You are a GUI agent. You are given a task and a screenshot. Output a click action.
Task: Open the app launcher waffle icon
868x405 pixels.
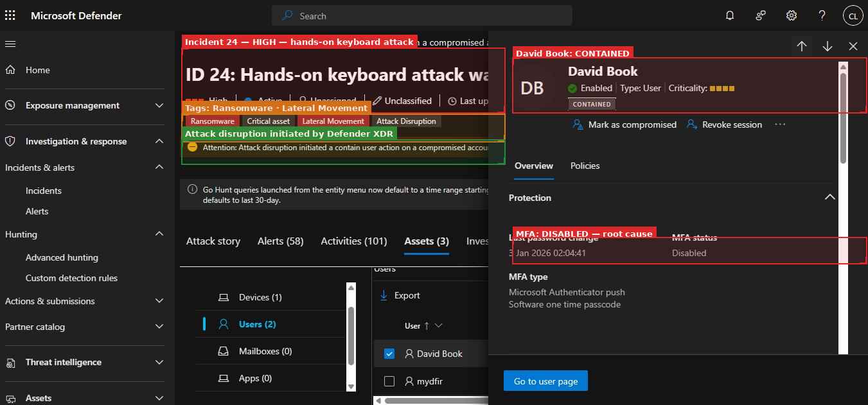point(10,15)
